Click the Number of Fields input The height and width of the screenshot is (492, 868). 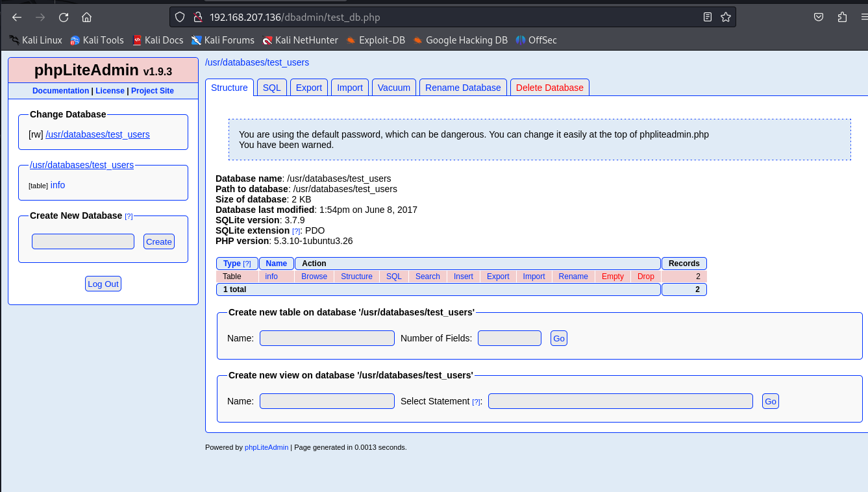point(510,338)
